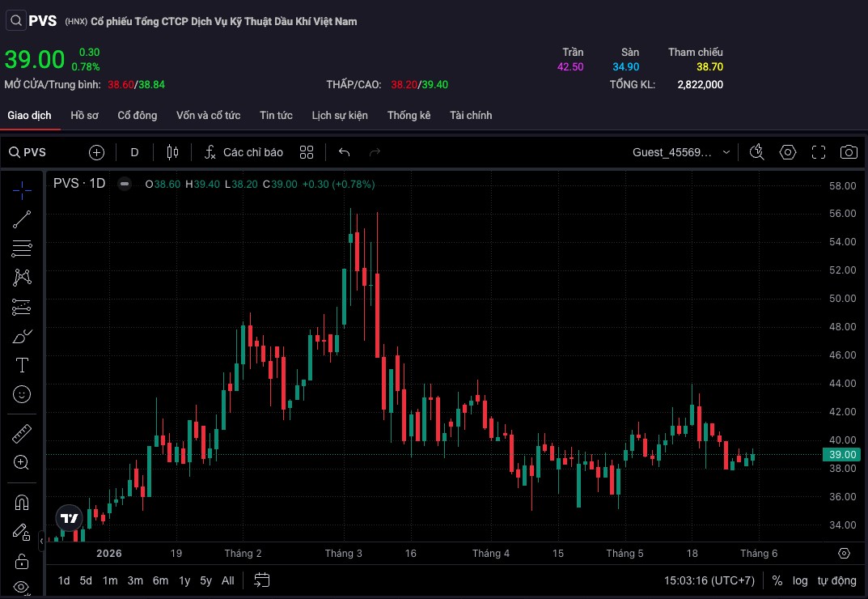Activate the zoom in tool
Screen dimensions: 868x599
[22, 463]
